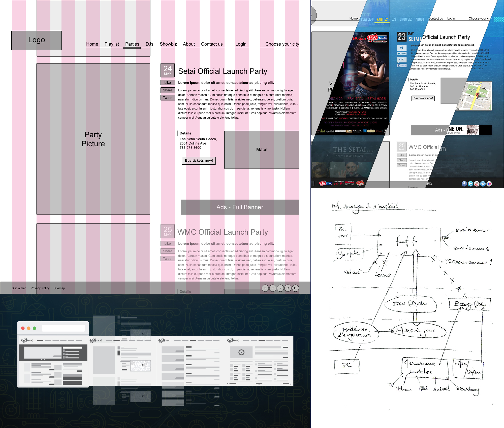Open About in the gray wireframe menu
The width and height of the screenshot is (504, 428).
(x=189, y=44)
